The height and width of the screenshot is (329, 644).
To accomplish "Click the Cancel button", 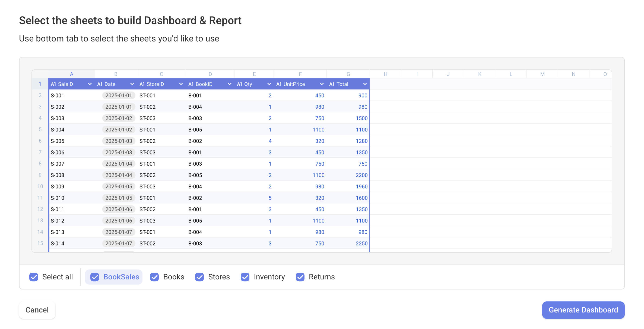I will click(37, 310).
